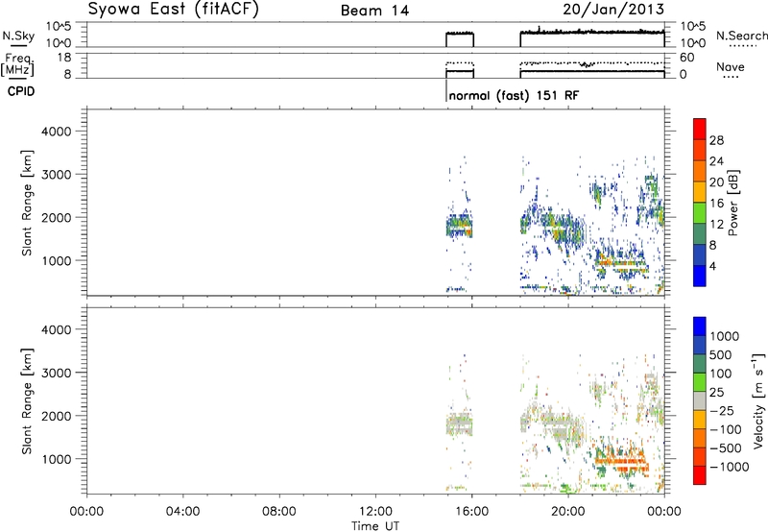Click the 'normal (fast) 151 RF' text
This screenshot has height=532, width=768.
coord(514,95)
